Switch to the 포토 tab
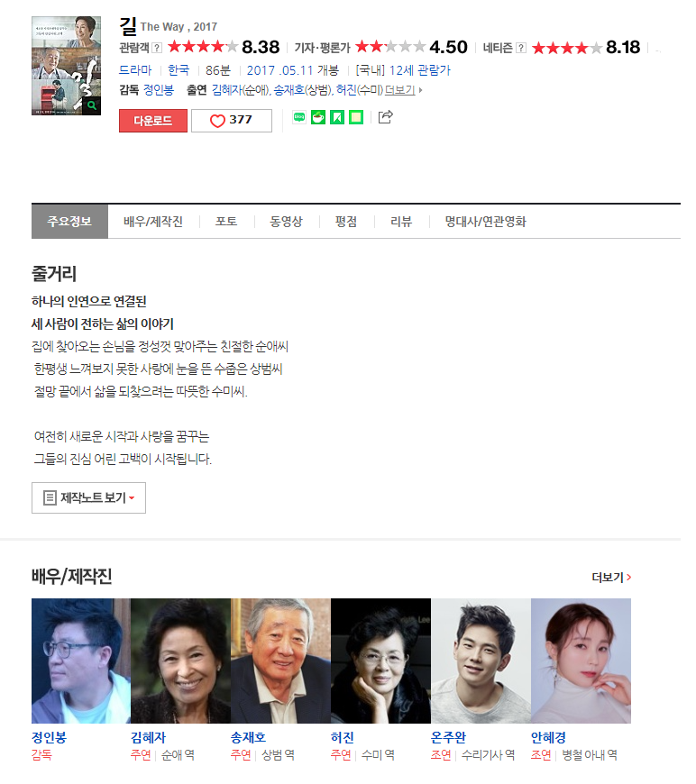The width and height of the screenshot is (696, 784). tap(226, 222)
